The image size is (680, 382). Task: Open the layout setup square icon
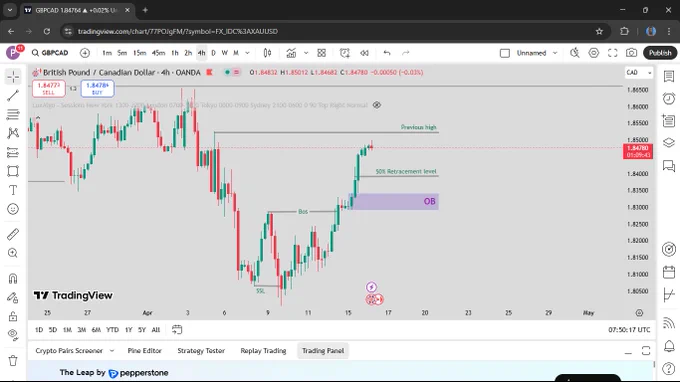tap(505, 53)
